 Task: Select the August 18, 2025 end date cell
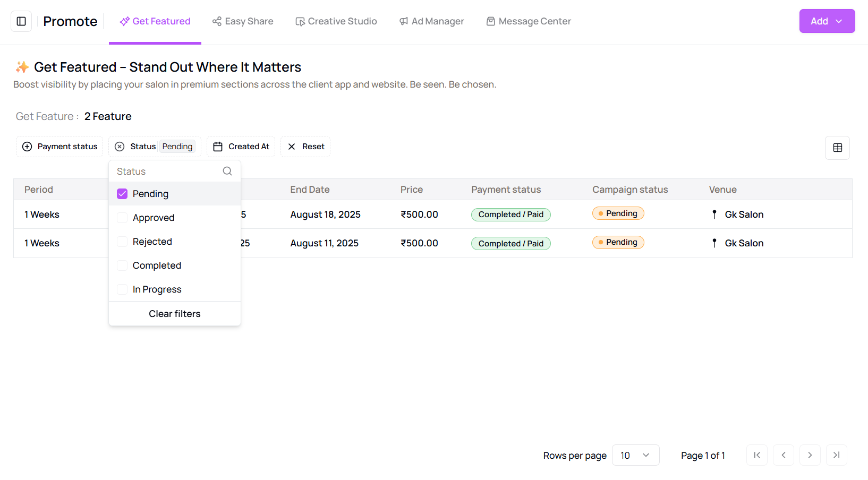(325, 215)
